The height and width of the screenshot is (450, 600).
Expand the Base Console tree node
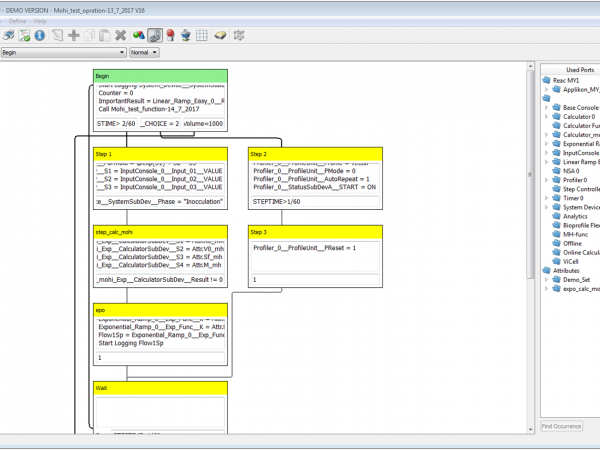coord(546,108)
